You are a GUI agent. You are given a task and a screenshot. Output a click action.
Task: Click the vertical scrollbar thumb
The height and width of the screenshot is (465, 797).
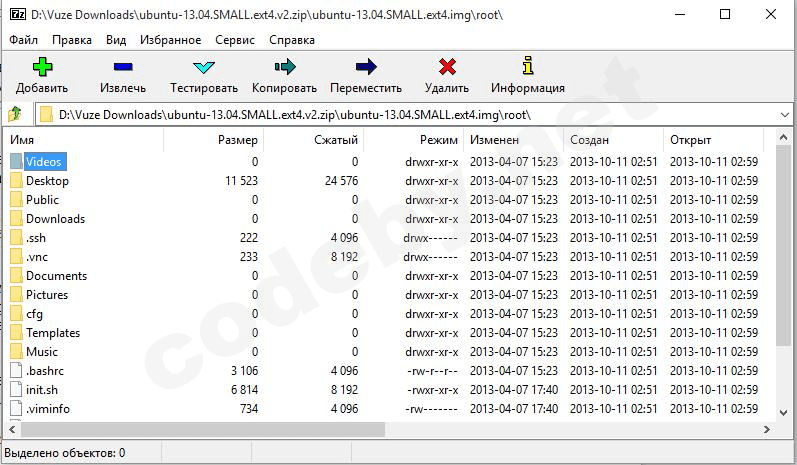point(783,245)
